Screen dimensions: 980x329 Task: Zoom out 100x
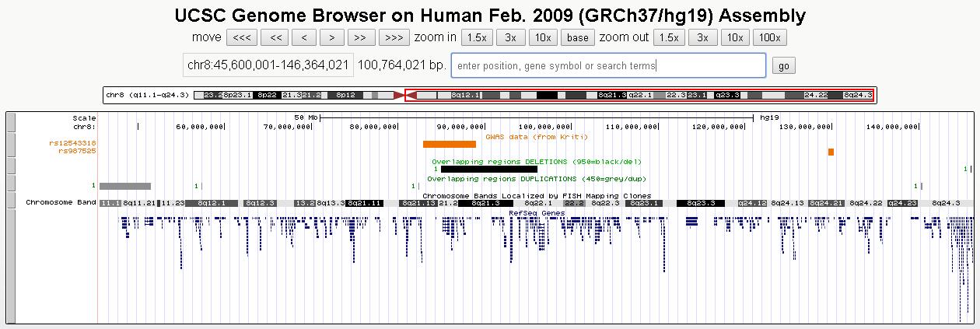770,37
